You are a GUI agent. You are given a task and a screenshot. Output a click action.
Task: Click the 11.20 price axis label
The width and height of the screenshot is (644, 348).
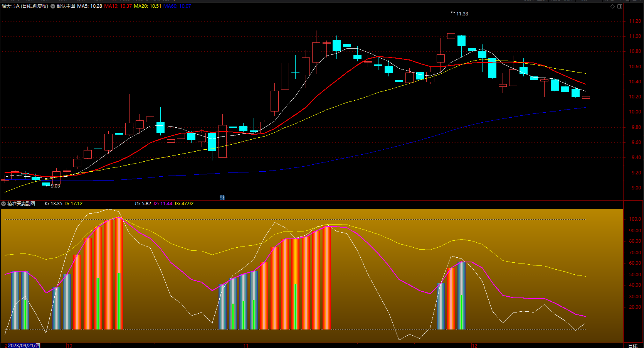pos(635,21)
